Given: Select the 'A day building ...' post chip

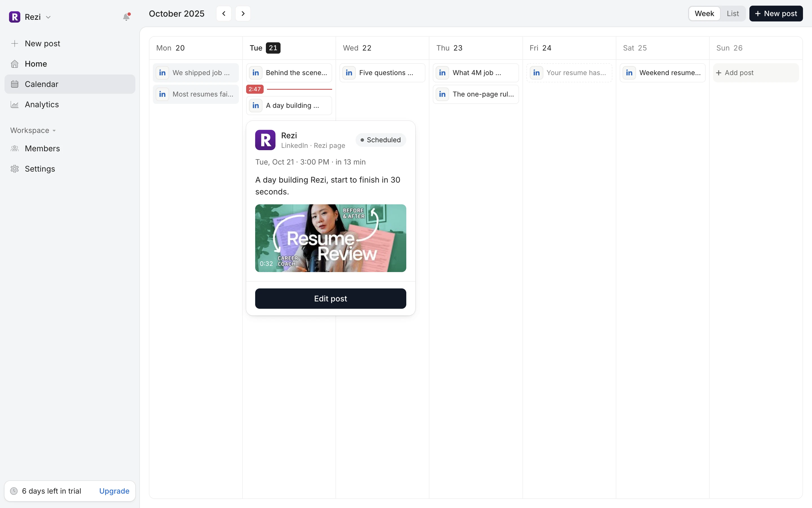Looking at the screenshot, I should 289,106.
